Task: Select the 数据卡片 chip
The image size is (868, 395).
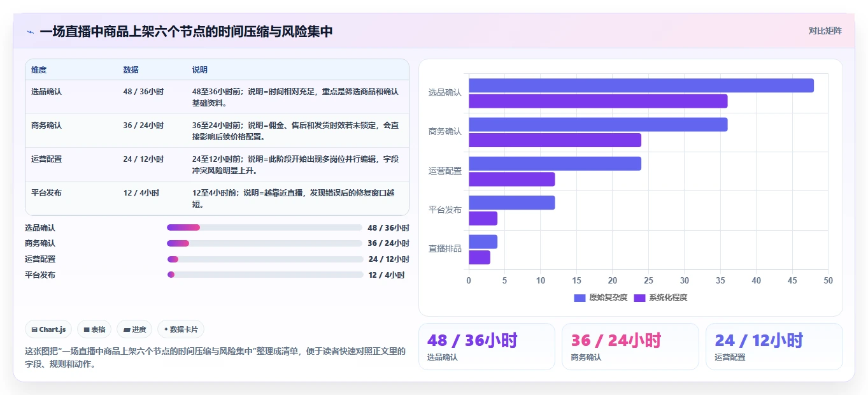Action: pyautogui.click(x=181, y=329)
